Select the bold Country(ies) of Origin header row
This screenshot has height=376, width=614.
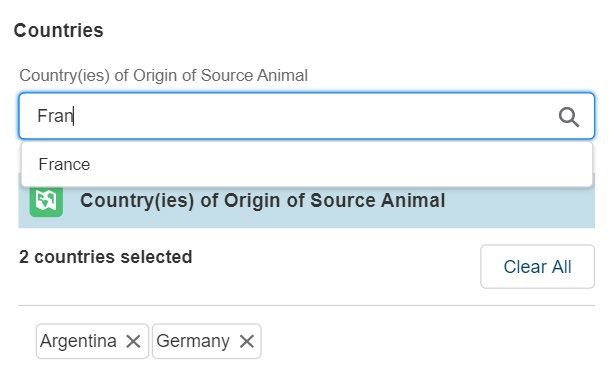[307, 201]
